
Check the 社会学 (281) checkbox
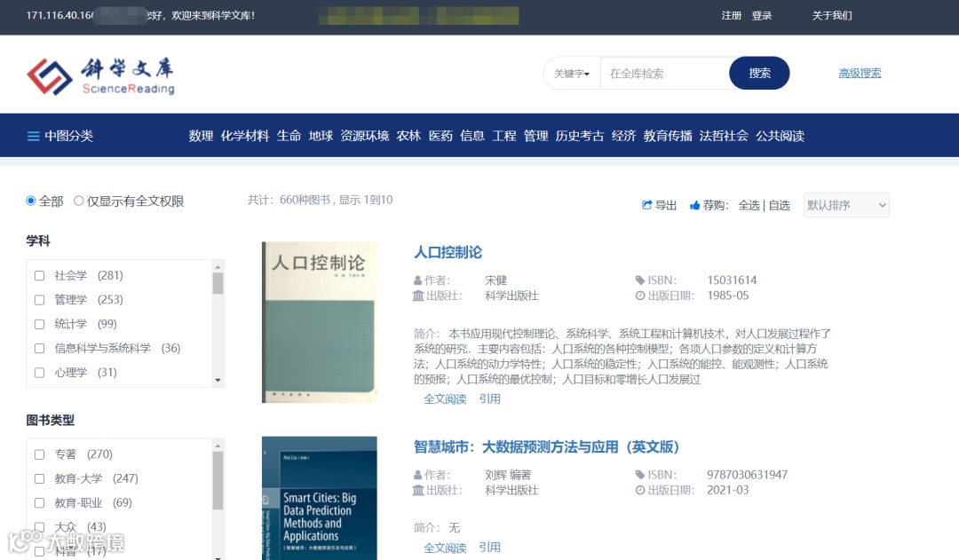coord(40,276)
